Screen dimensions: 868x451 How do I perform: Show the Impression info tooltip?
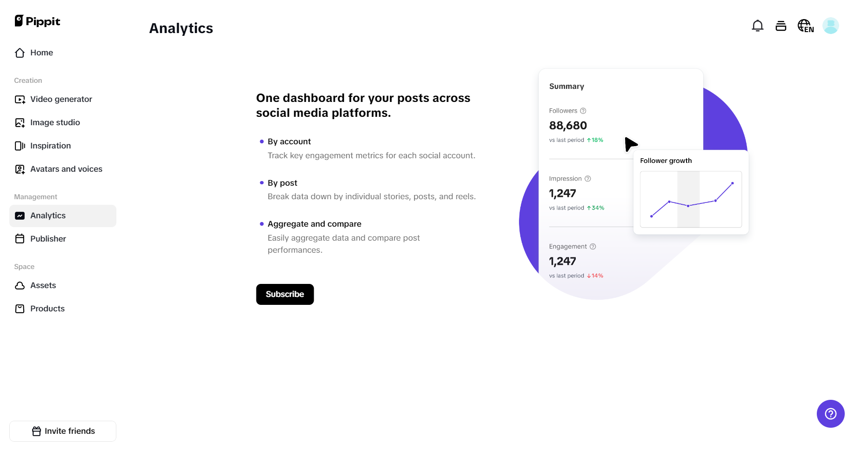pyautogui.click(x=588, y=178)
